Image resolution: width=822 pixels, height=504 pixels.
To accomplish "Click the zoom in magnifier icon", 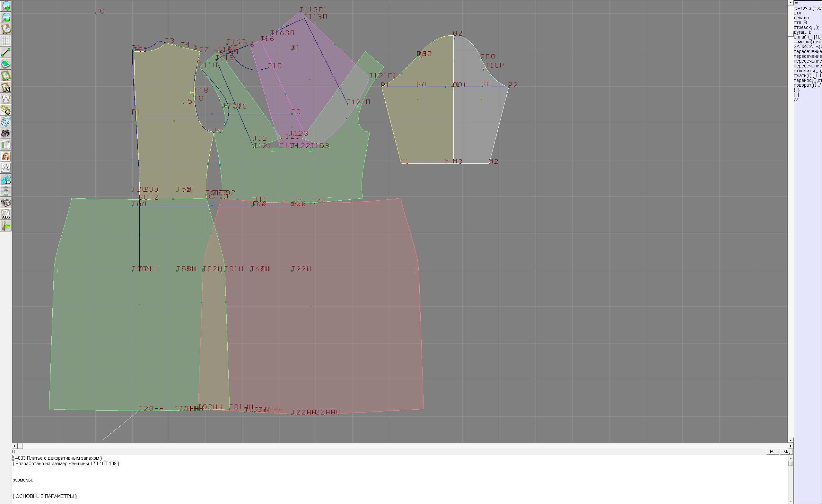I will [x=6, y=6].
